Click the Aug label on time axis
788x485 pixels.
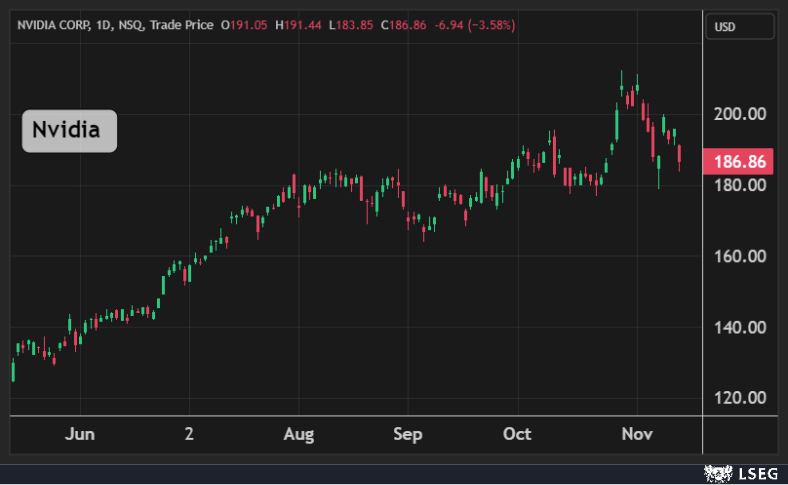[299, 434]
